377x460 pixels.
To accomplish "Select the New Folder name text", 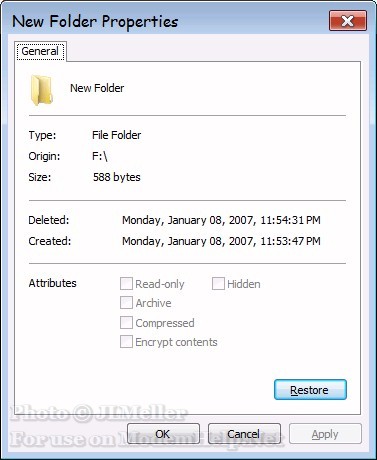I will point(97,88).
